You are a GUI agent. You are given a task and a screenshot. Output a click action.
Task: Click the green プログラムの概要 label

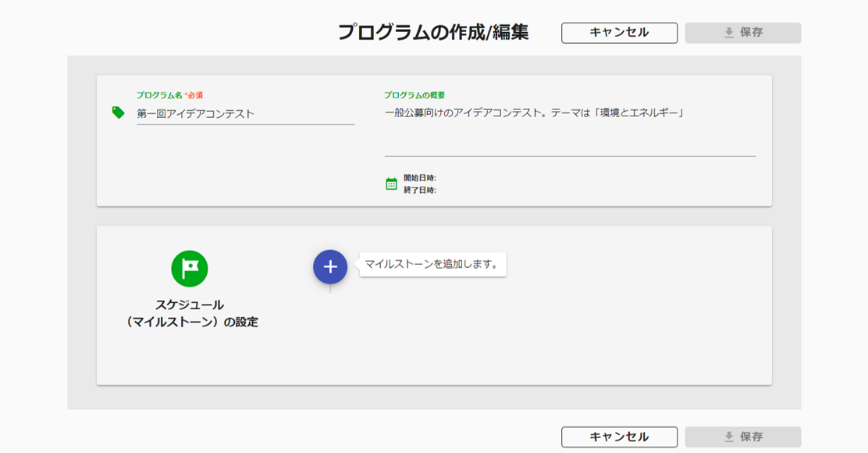click(414, 95)
